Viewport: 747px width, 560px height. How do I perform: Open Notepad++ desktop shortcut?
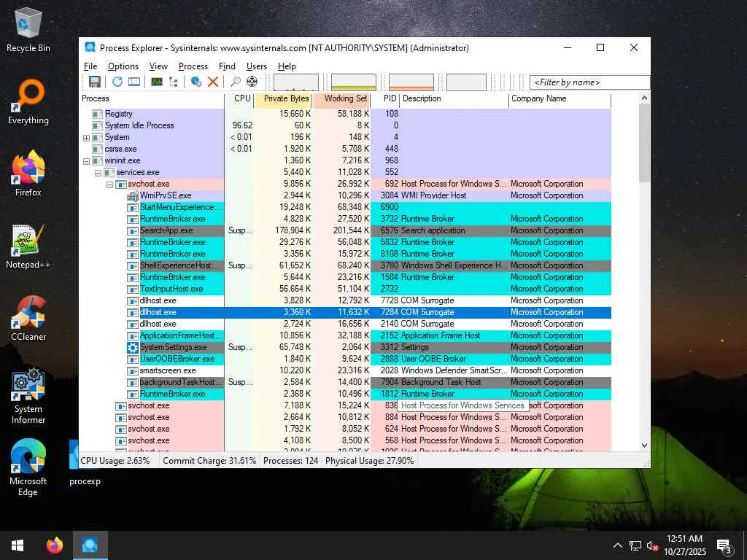(28, 246)
